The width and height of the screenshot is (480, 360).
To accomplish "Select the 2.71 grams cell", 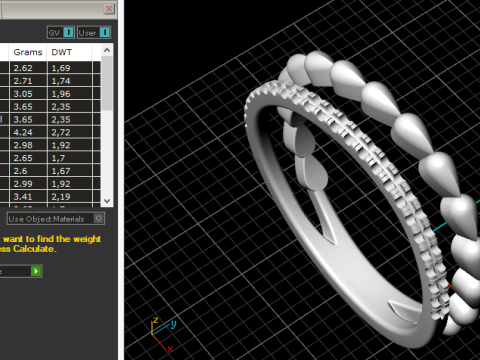I will tap(28, 81).
